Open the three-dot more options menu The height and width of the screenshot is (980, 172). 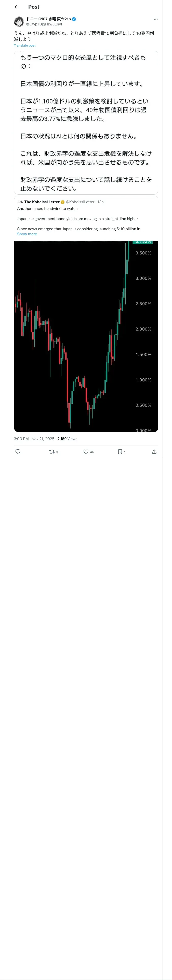(x=155, y=19)
